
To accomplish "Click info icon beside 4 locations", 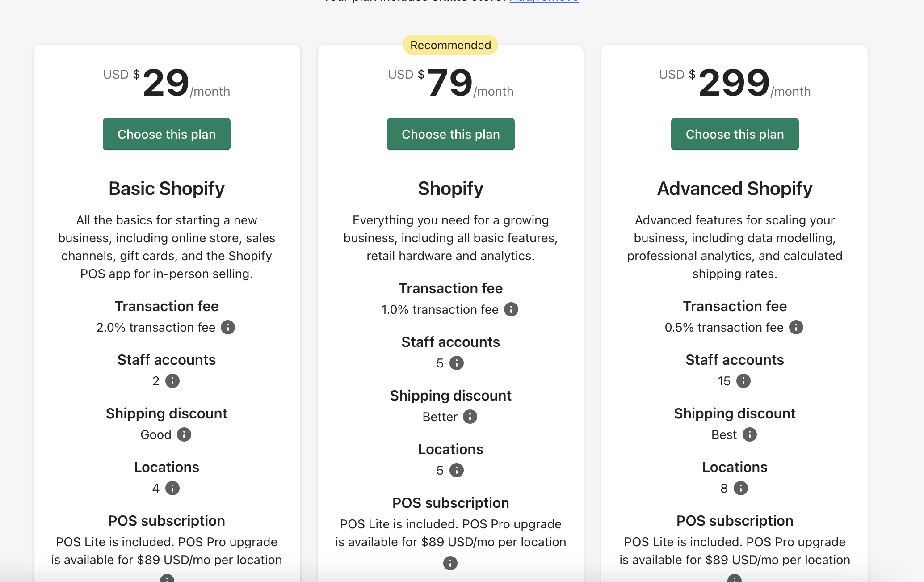I will [x=172, y=488].
